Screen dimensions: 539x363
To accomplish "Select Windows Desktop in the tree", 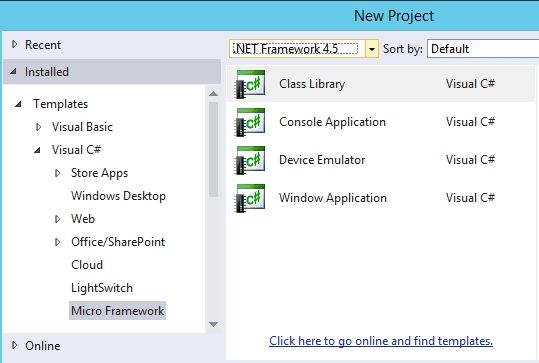I will click(119, 196).
